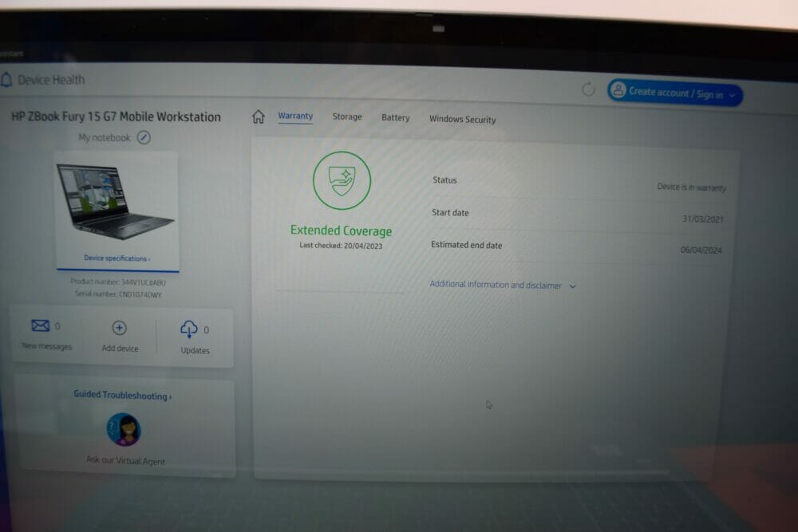The width and height of the screenshot is (798, 532).
Task: Click the refresh icon near the sign-in button
Action: (588, 89)
